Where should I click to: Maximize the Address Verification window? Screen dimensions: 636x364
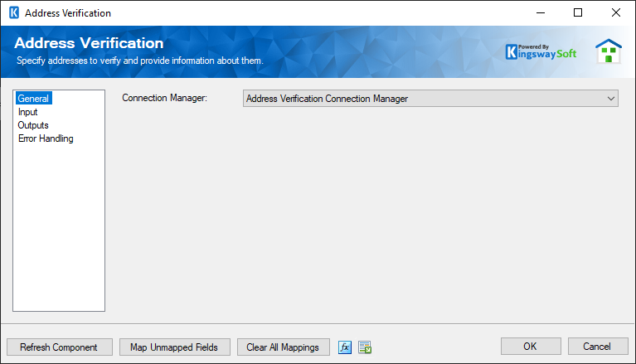[x=578, y=12]
